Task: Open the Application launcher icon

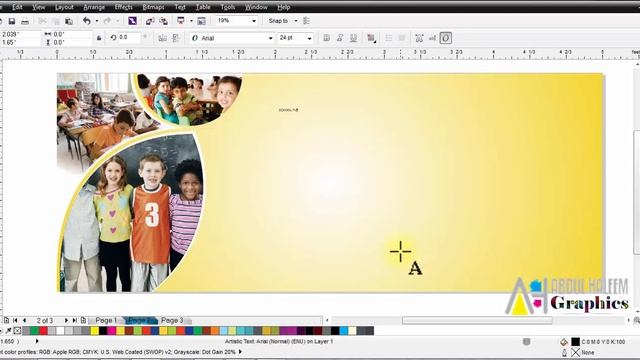Action: point(181,21)
